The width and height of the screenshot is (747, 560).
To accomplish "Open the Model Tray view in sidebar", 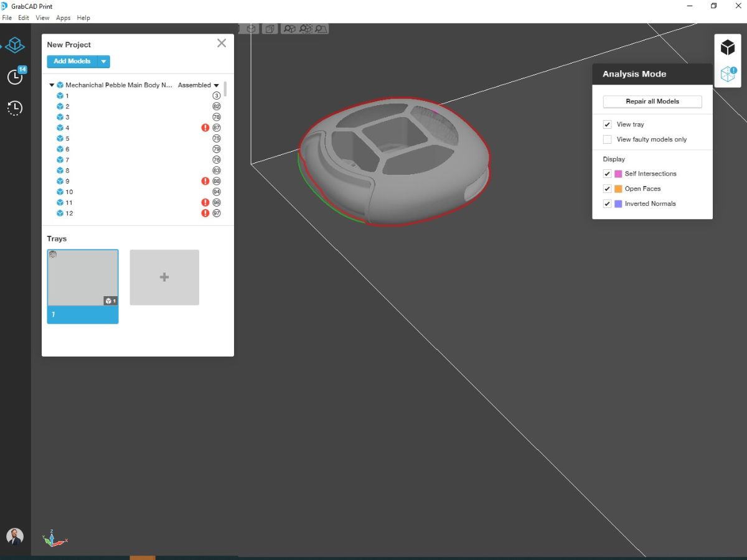I will point(15,45).
